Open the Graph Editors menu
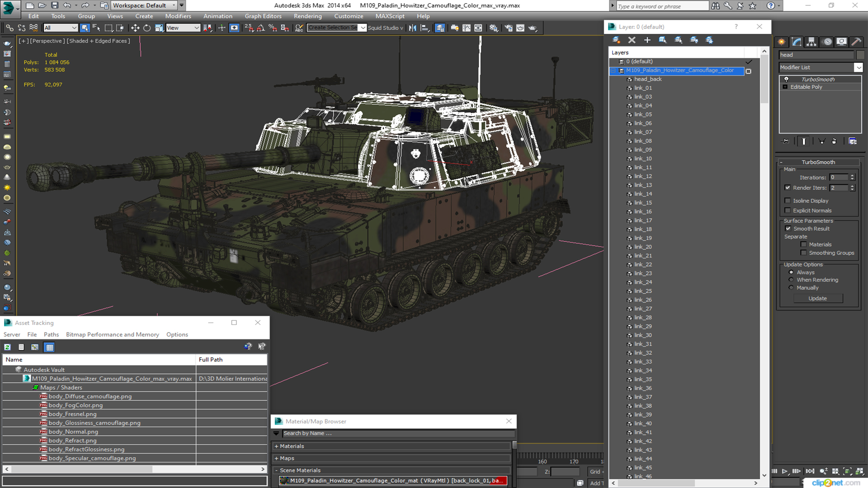The image size is (868, 488). (x=263, y=16)
